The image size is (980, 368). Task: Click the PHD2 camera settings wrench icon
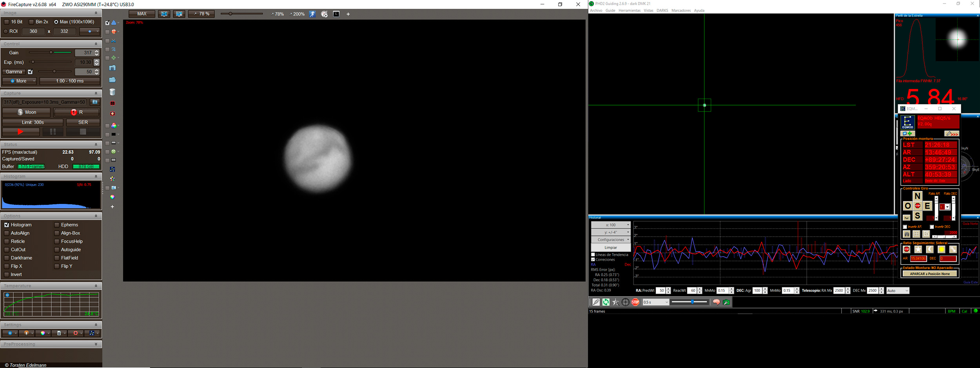point(726,302)
